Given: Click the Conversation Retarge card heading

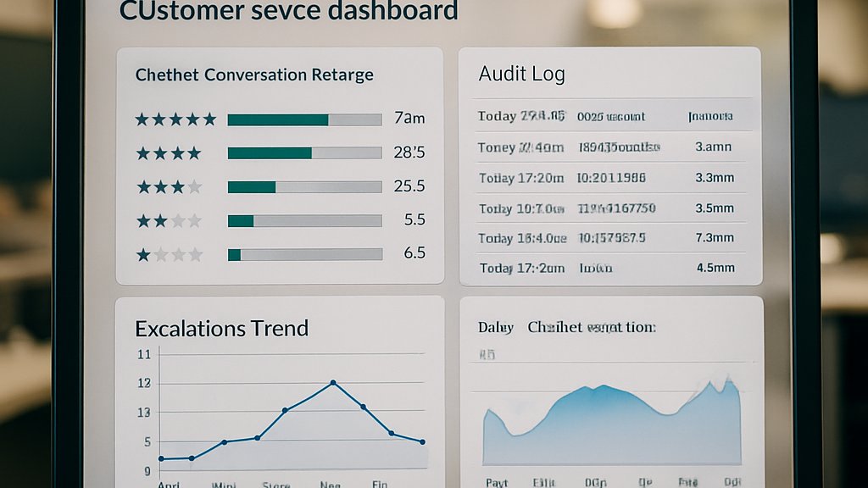Looking at the screenshot, I should pyautogui.click(x=254, y=75).
